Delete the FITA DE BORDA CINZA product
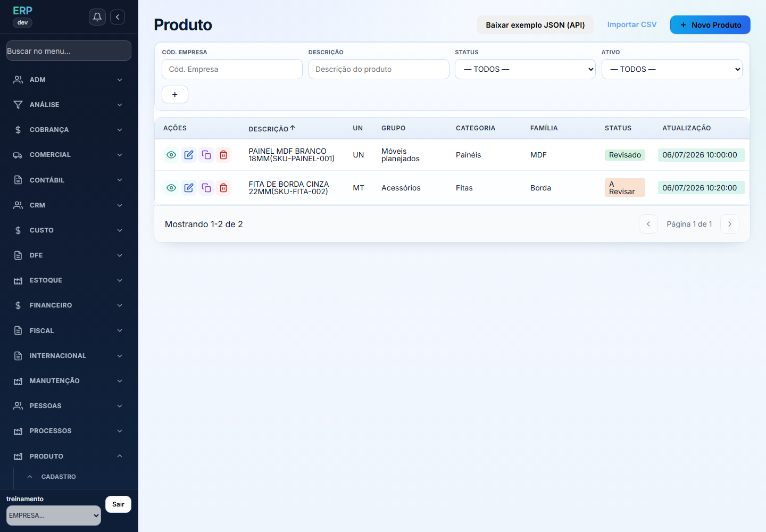Image resolution: width=766 pixels, height=532 pixels. (x=223, y=188)
